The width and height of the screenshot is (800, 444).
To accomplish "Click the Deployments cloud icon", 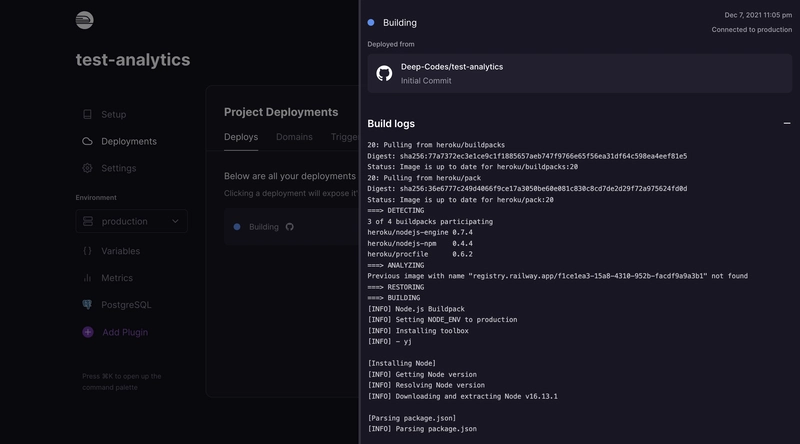I will point(88,142).
